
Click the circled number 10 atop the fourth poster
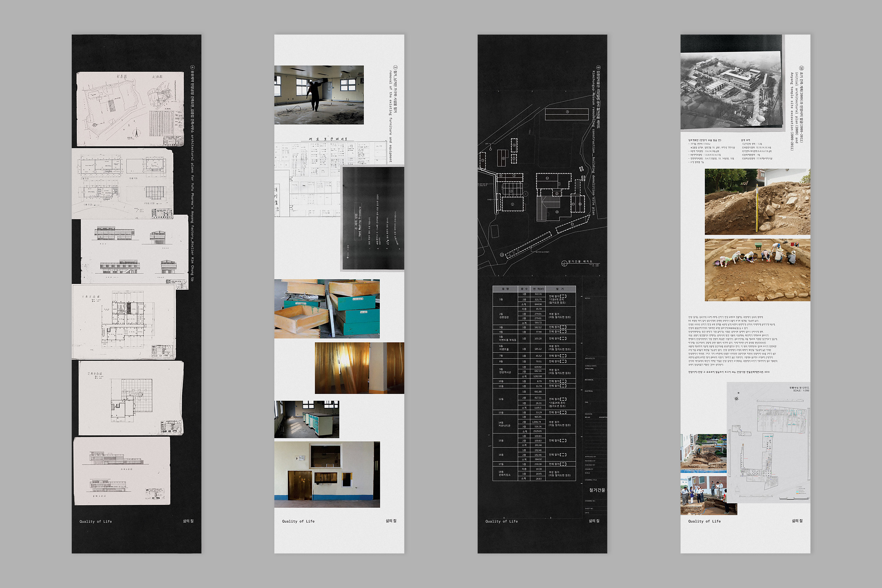coord(801,68)
